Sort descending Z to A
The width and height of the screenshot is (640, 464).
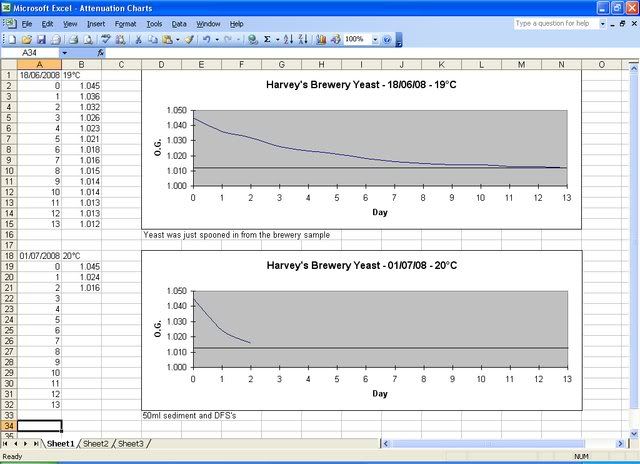tap(303, 40)
